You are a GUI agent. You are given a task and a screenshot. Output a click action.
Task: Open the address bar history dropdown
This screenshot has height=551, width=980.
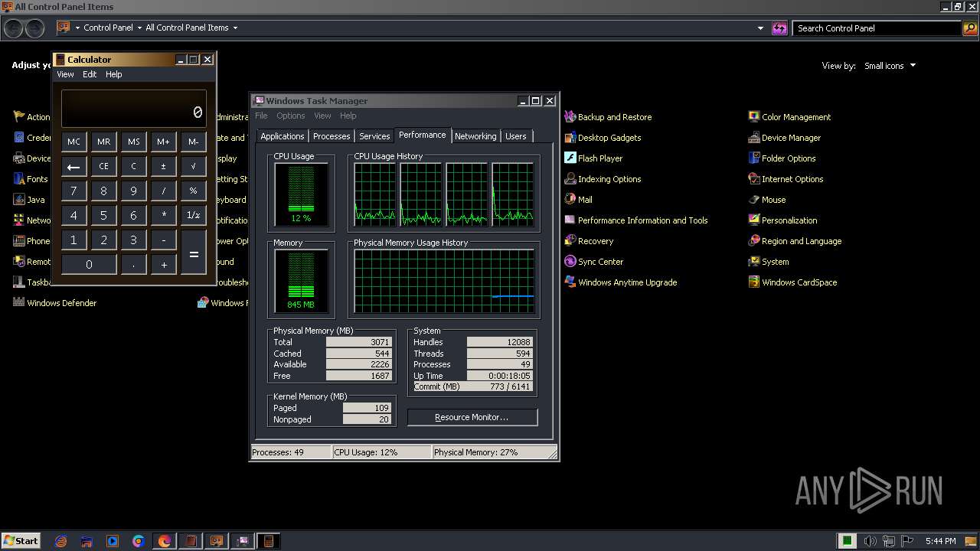[760, 28]
